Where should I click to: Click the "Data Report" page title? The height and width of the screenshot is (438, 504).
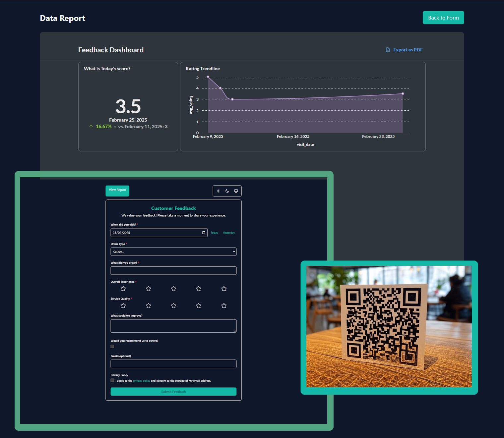[x=63, y=18]
